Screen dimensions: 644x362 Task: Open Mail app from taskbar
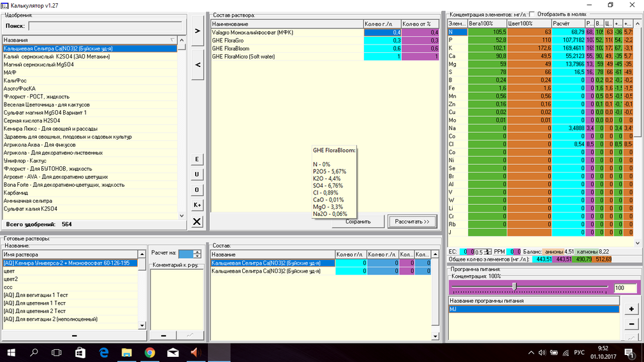pos(173,352)
